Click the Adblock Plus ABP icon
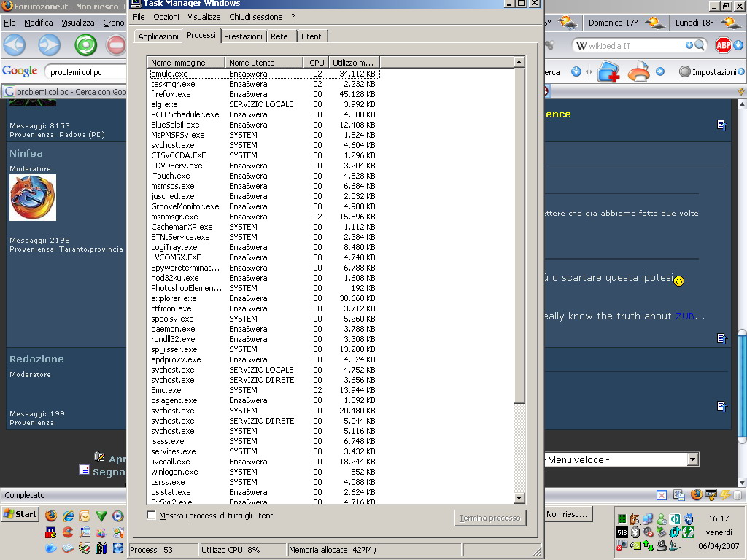This screenshot has width=747, height=560. point(724,45)
